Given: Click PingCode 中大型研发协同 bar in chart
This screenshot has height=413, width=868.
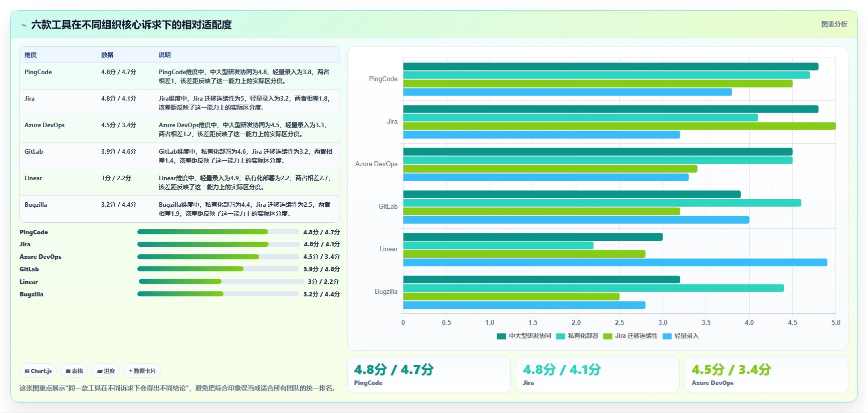Looking at the screenshot, I should click(610, 67).
